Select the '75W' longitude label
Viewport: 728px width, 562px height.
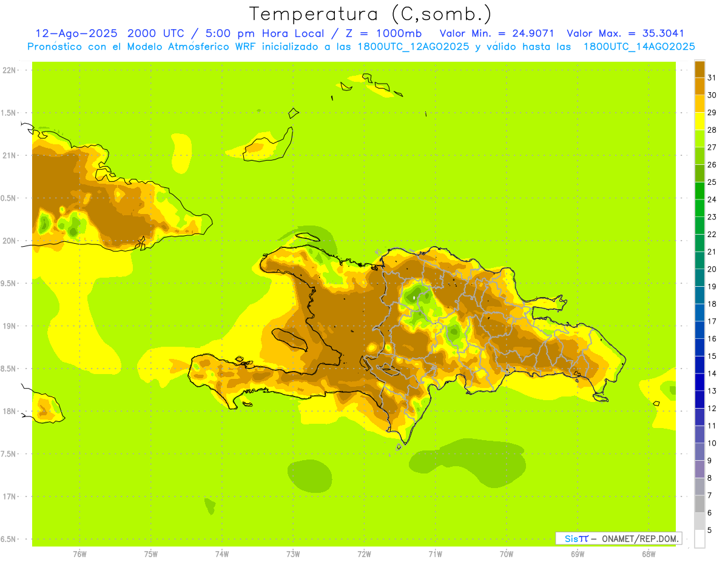click(151, 554)
